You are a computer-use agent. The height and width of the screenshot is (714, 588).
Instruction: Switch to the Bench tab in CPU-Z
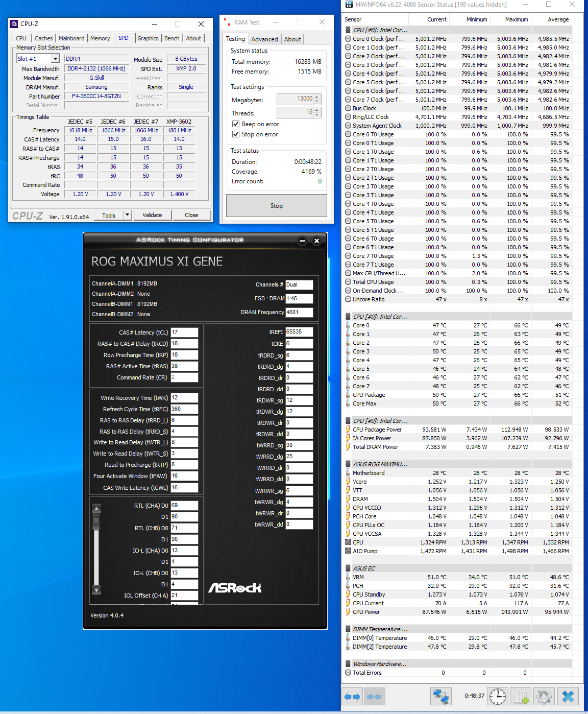(x=172, y=38)
